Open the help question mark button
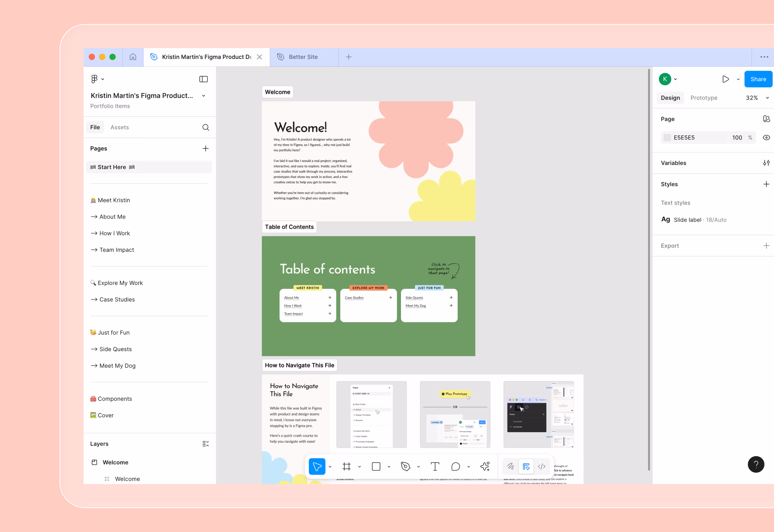Viewport: 774px width, 532px height. (756, 464)
